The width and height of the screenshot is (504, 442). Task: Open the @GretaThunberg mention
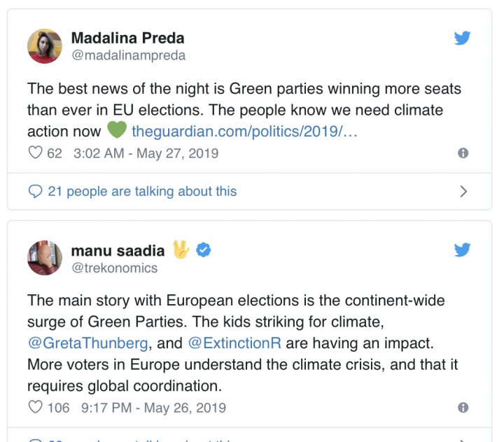click(x=88, y=343)
